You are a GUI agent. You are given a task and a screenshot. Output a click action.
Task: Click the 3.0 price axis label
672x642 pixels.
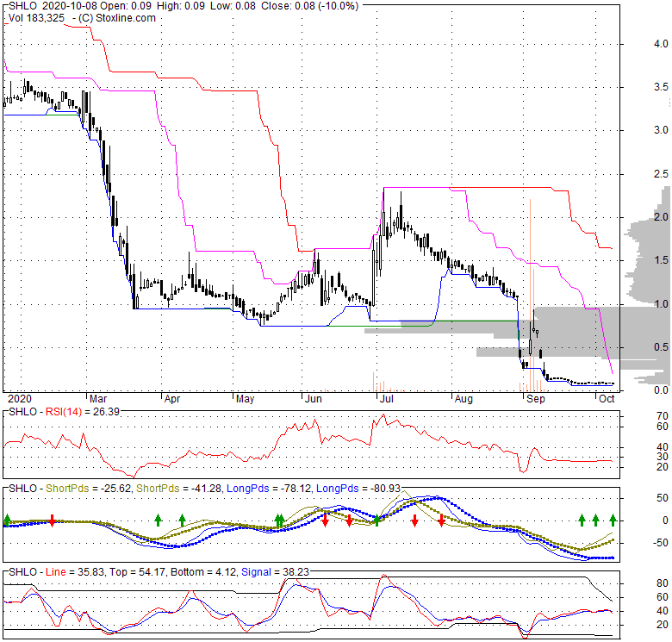point(662,130)
